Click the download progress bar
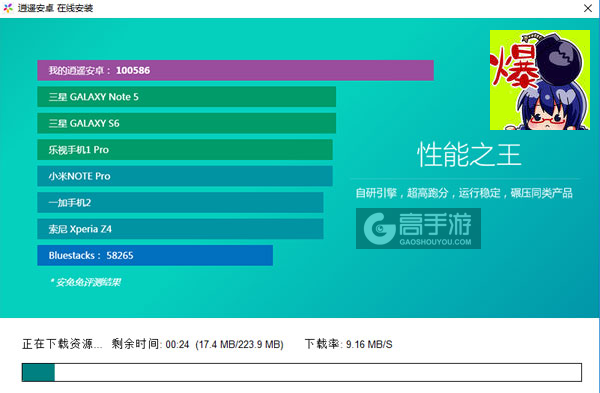Viewport: 600px width, 393px height. pos(302,372)
